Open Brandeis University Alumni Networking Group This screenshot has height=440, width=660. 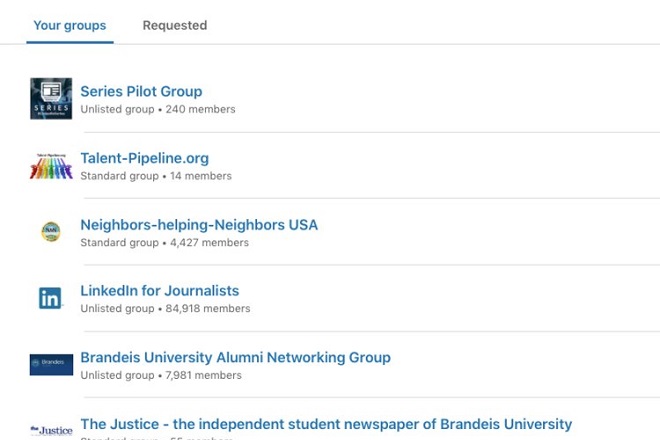click(235, 357)
